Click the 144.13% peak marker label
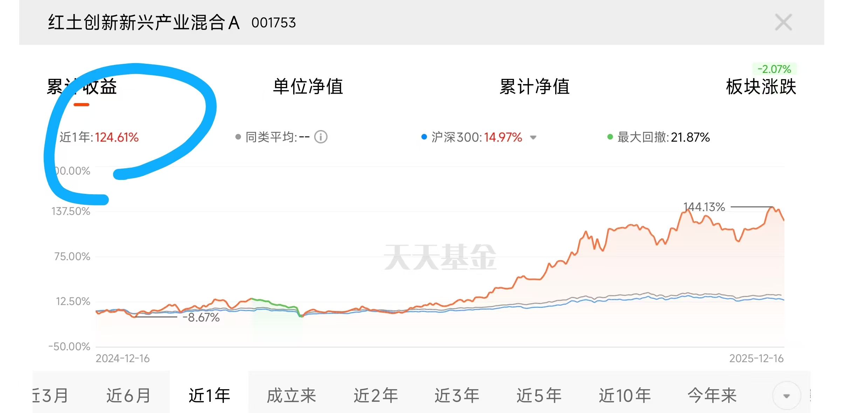 point(704,207)
